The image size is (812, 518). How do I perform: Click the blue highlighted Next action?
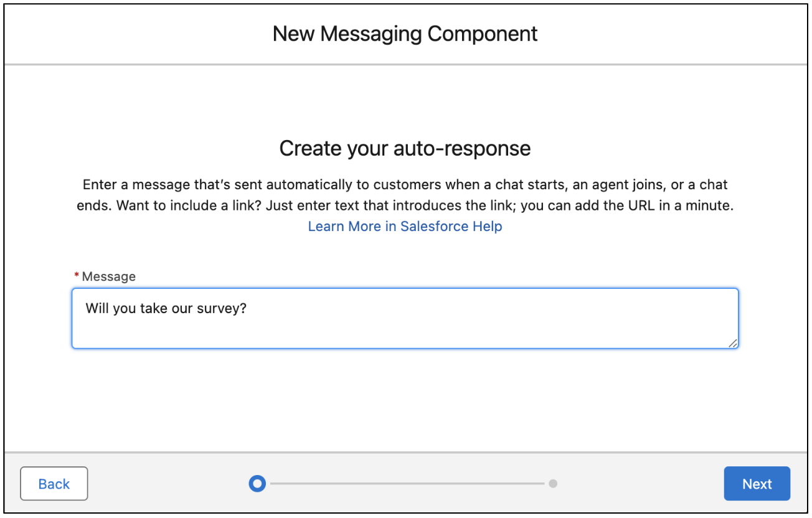(757, 483)
